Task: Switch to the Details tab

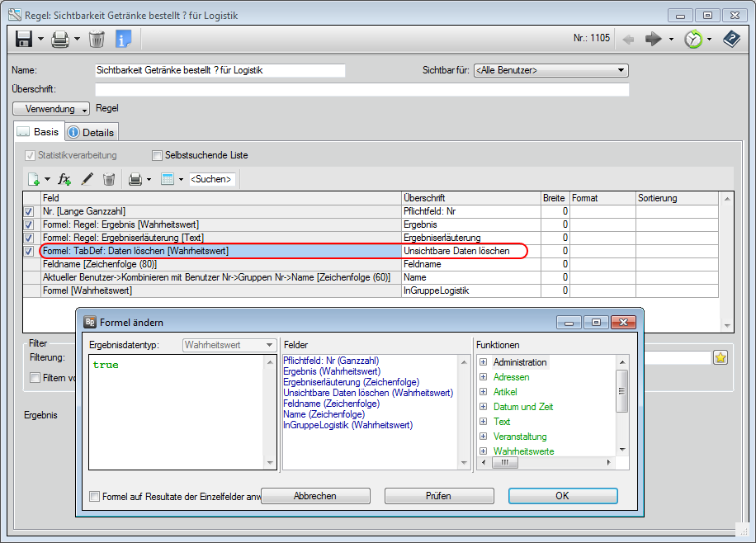Action: (x=92, y=132)
